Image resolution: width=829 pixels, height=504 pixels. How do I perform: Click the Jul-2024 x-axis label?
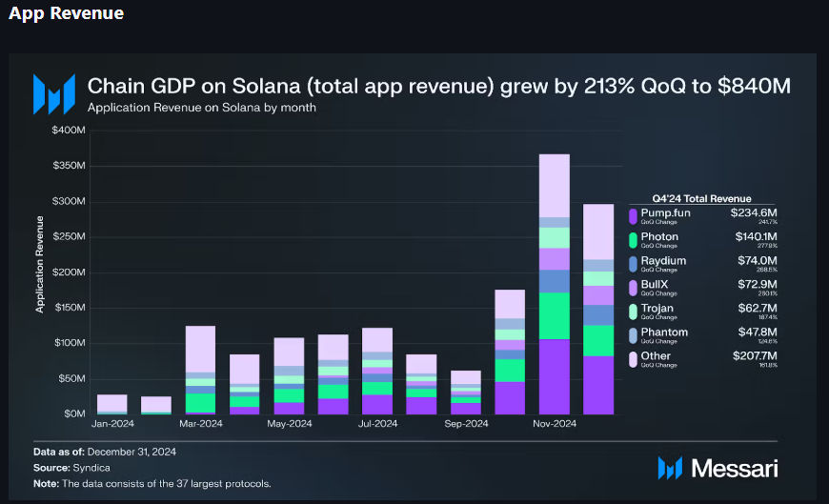click(x=376, y=424)
